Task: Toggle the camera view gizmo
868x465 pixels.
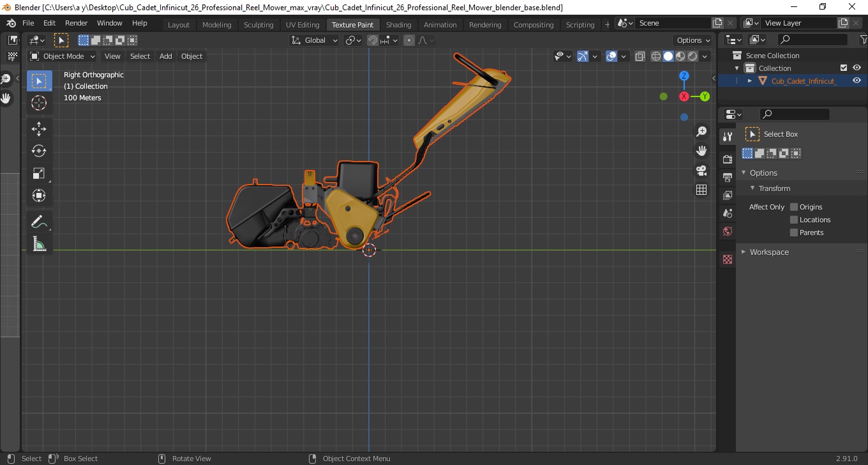Action: 701,171
